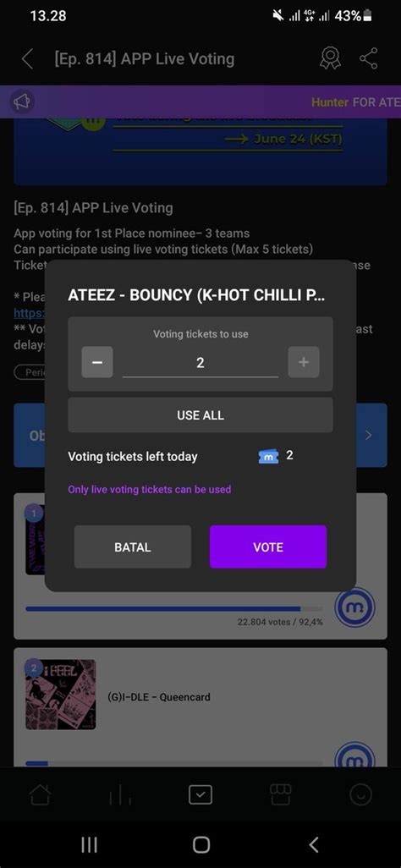401x868 pixels.
Task: Edit the voting tickets number field
Action: coord(200,363)
